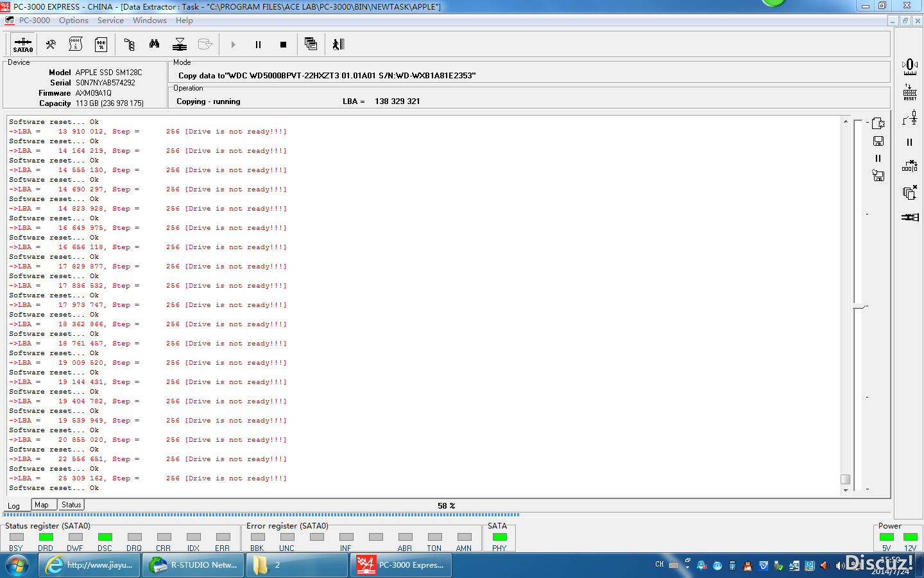Screen dimensions: 924x578
Task: Open the Windows Start button
Action: [17, 565]
